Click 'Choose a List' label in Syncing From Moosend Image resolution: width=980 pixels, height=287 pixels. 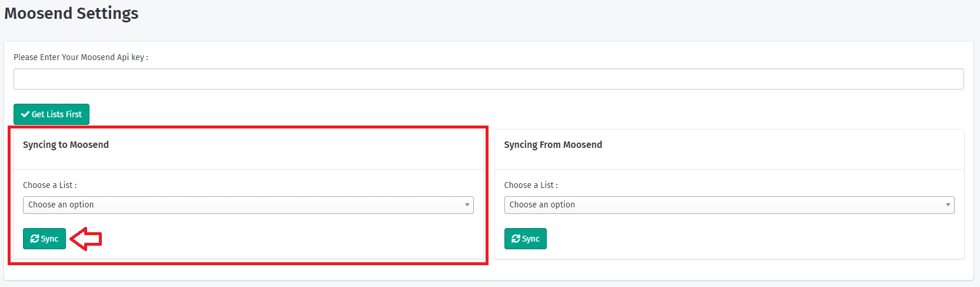pyautogui.click(x=531, y=185)
